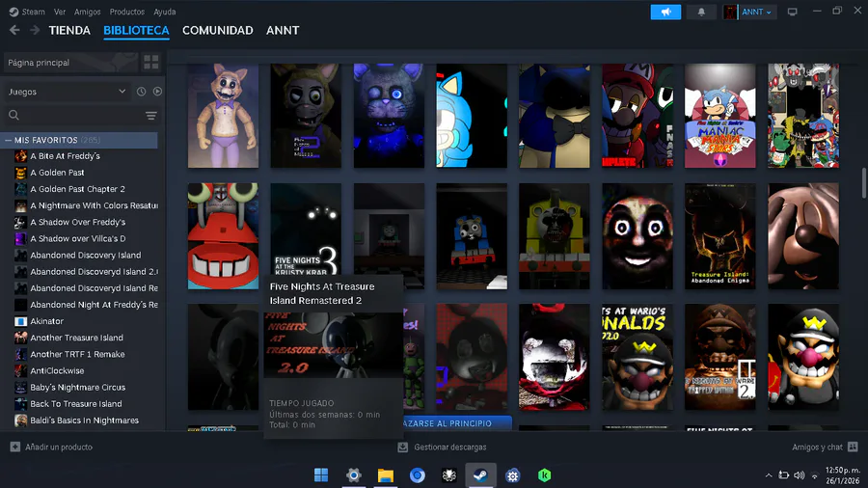Image resolution: width=868 pixels, height=488 pixels.
Task: Open the green K taskbar app
Action: (x=545, y=475)
